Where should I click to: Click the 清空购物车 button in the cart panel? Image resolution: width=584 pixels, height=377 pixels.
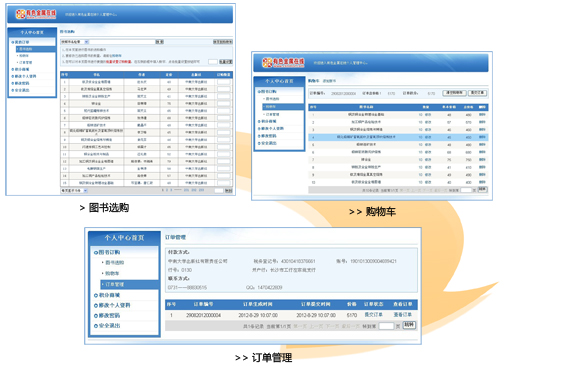[x=454, y=93]
